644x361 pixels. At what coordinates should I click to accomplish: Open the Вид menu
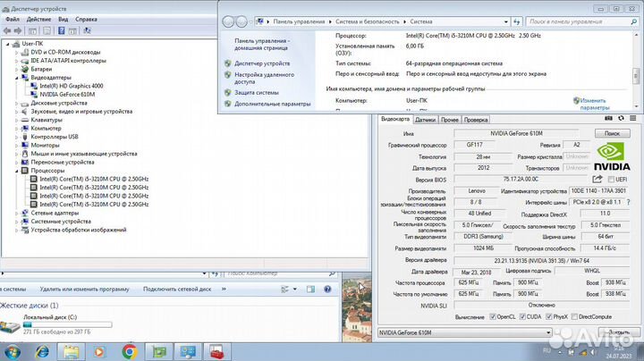(63, 20)
